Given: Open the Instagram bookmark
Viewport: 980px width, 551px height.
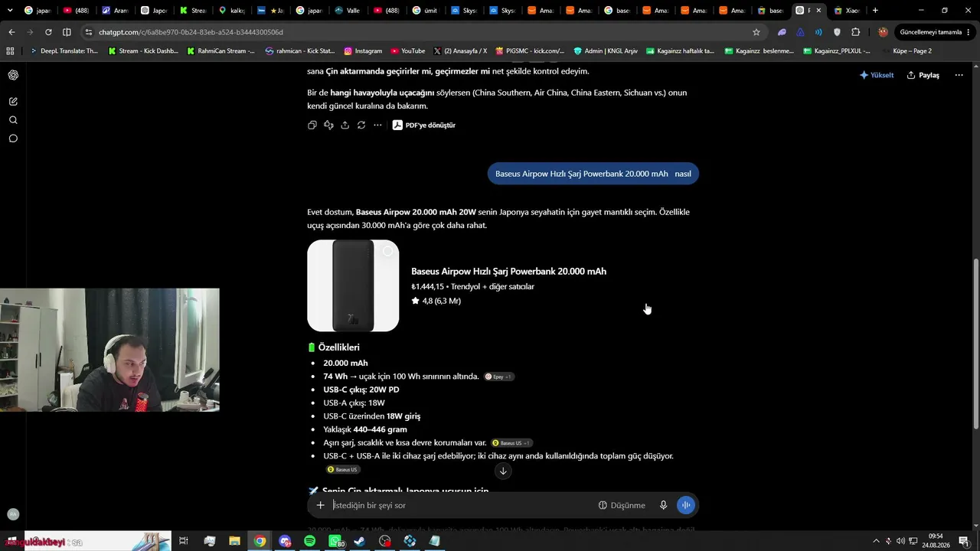Looking at the screenshot, I should [x=363, y=51].
